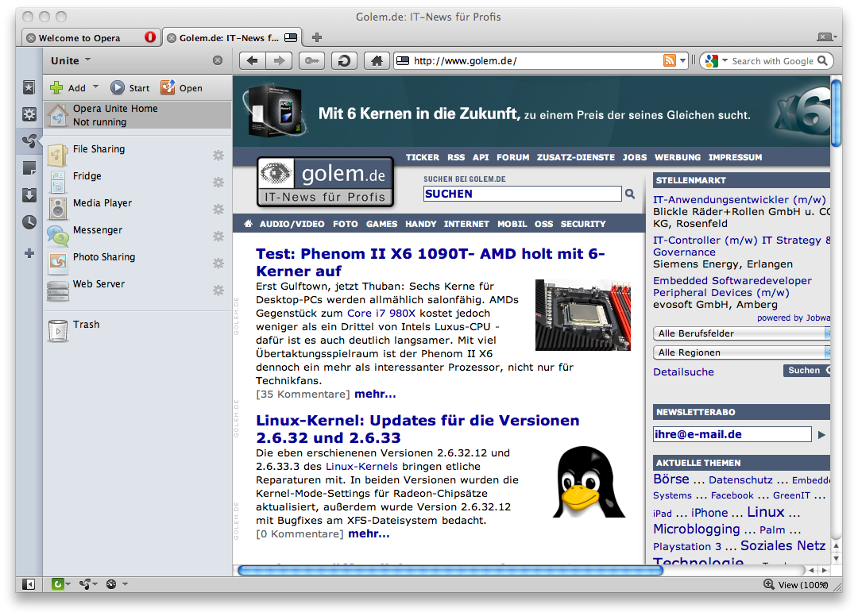Go to the Home page icon

click(377, 61)
